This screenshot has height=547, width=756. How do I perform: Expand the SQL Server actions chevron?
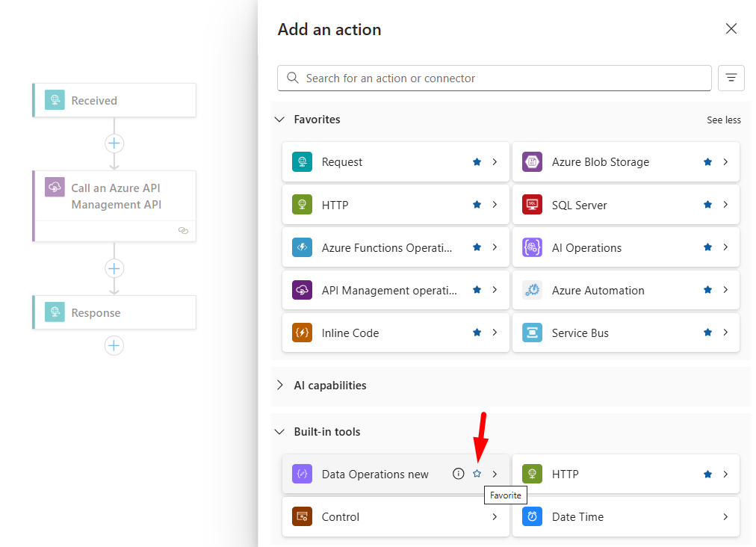725,205
